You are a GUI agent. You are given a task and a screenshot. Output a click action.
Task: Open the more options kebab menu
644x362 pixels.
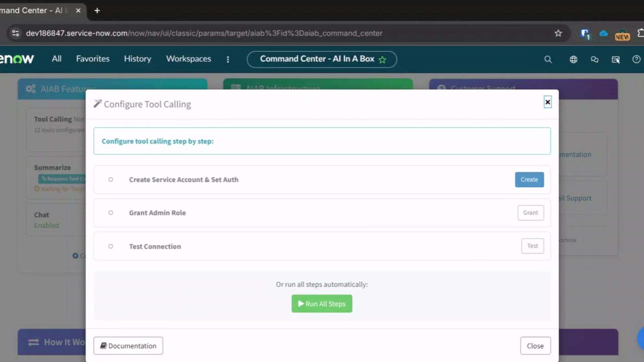[x=228, y=59]
